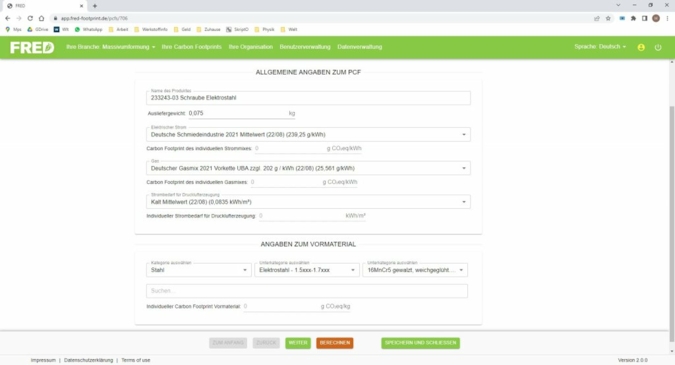Open the Kategorie Stahl dropdown
This screenshot has height=365, width=675.
point(198,270)
